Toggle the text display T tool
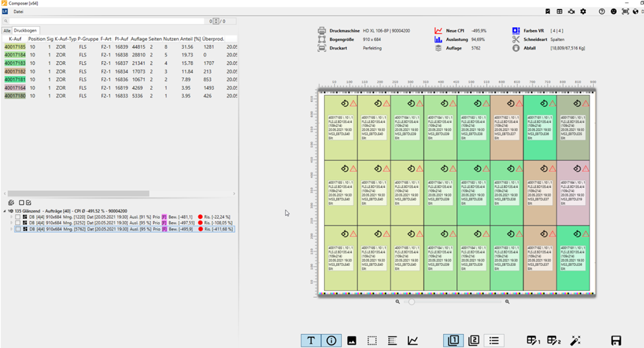 311,341
